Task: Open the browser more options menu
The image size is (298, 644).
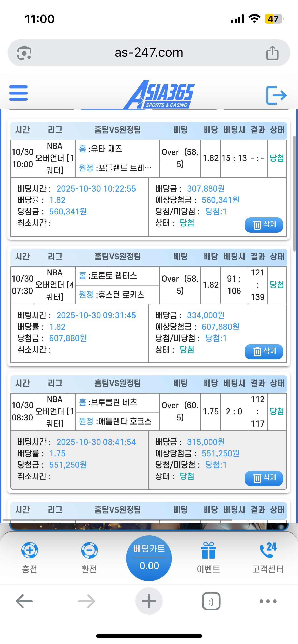Action: (x=268, y=601)
